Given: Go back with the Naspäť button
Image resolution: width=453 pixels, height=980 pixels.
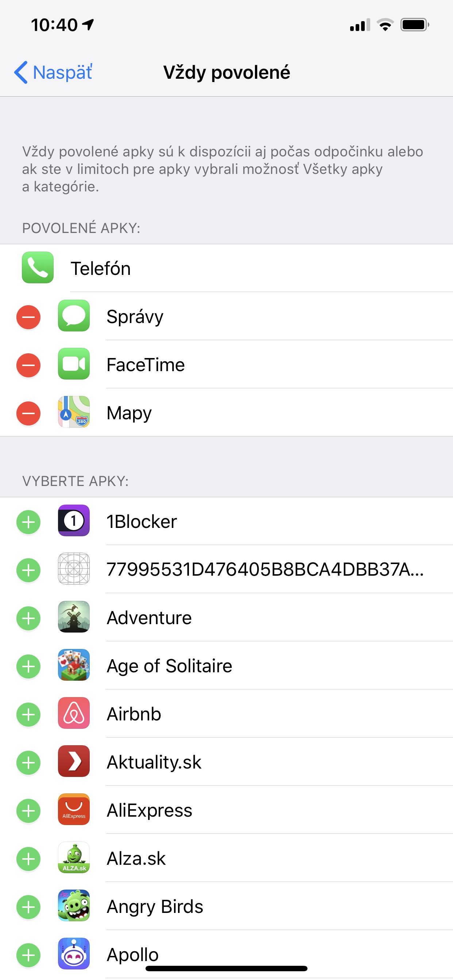Looking at the screenshot, I should [x=53, y=72].
